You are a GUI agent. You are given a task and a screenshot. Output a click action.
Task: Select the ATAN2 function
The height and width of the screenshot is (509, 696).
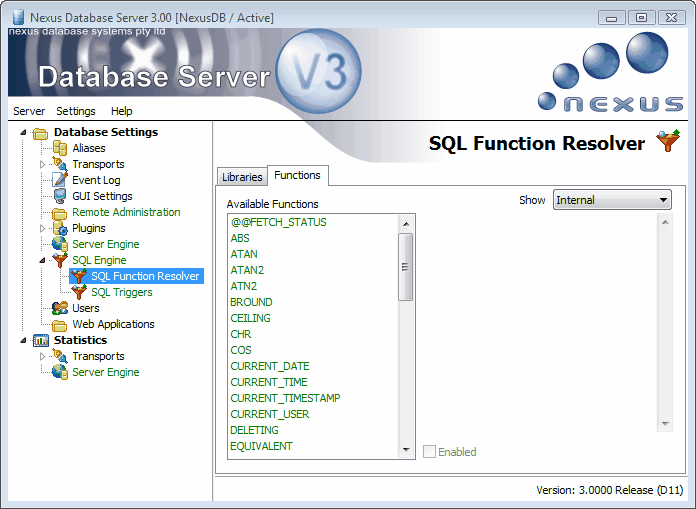tap(247, 270)
